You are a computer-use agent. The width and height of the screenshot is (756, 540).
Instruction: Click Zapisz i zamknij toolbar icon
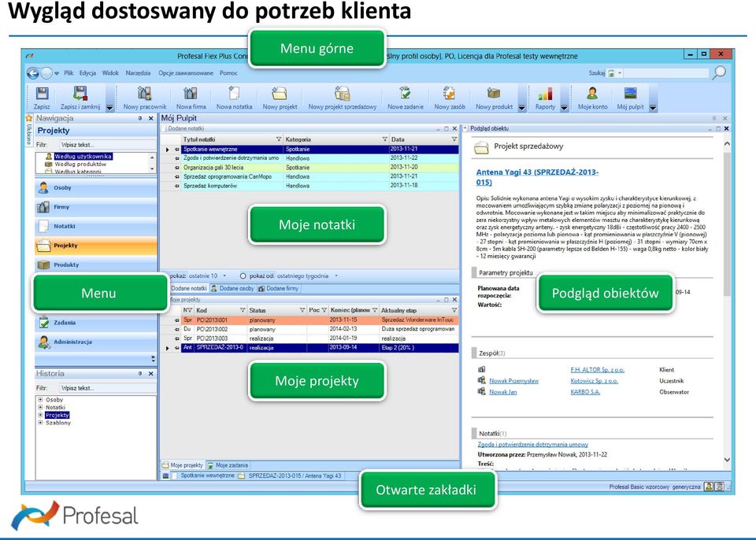80,94
